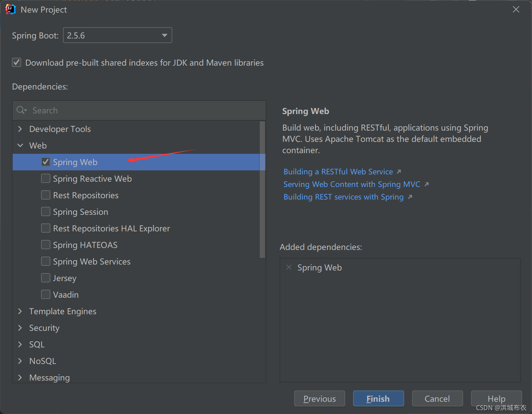Open the Spring Boot version dropdown
The height and width of the screenshot is (414, 532).
[x=118, y=35]
